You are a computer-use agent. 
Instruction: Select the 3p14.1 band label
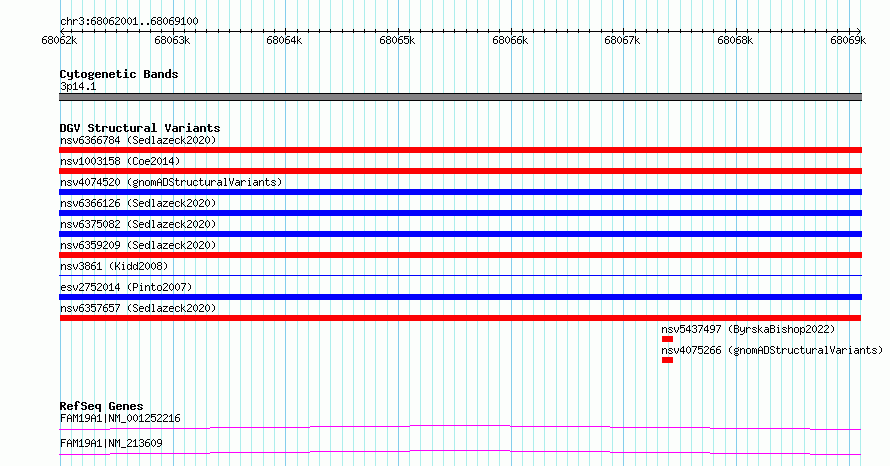point(78,86)
